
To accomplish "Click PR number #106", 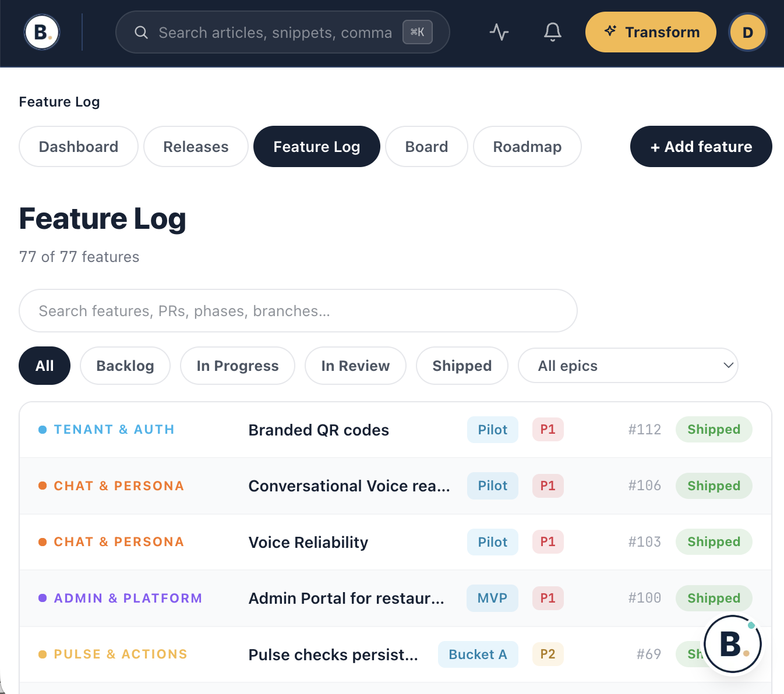I will click(x=645, y=486).
